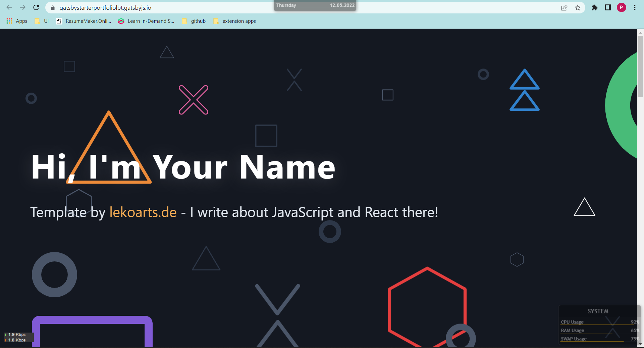This screenshot has height=348, width=644.
Task: Share this page using the share icon
Action: click(564, 8)
